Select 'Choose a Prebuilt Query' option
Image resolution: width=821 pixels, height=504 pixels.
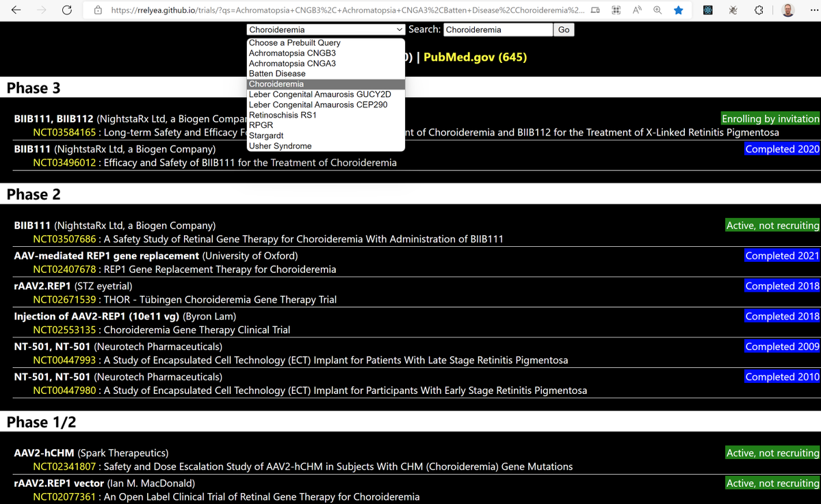326,42
